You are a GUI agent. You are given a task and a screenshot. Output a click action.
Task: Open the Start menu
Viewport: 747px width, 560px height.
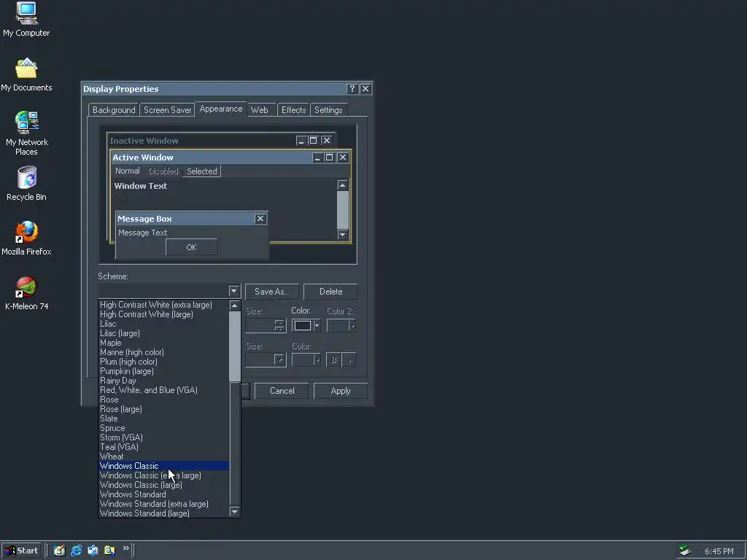point(21,551)
